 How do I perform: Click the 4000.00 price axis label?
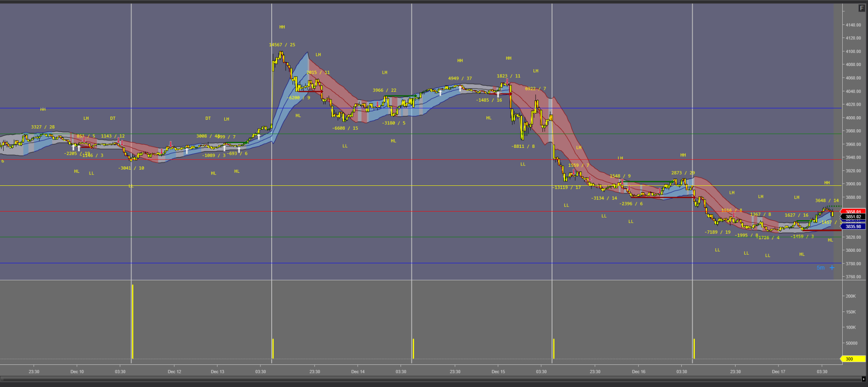click(854, 118)
